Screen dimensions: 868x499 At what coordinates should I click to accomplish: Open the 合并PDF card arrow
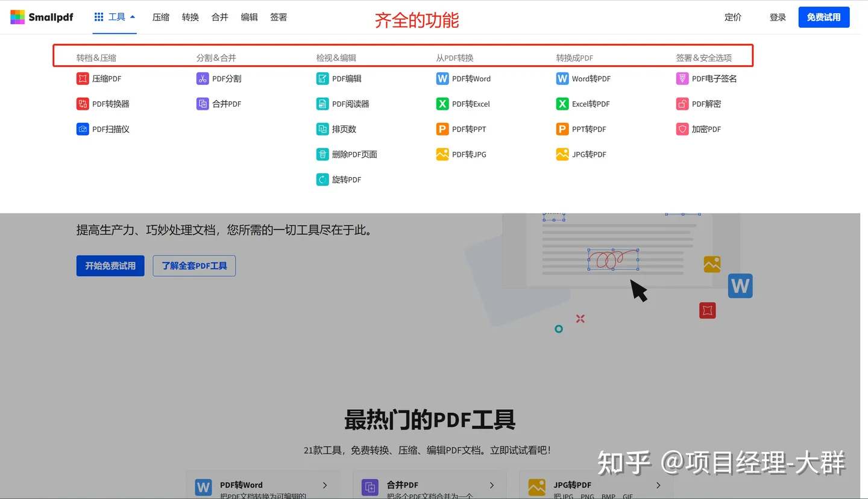[492, 485]
